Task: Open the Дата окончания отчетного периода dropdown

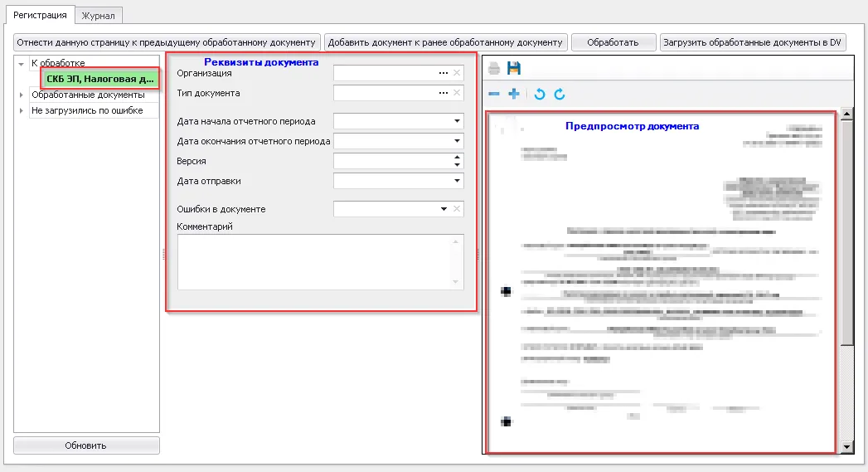Action: tap(457, 141)
